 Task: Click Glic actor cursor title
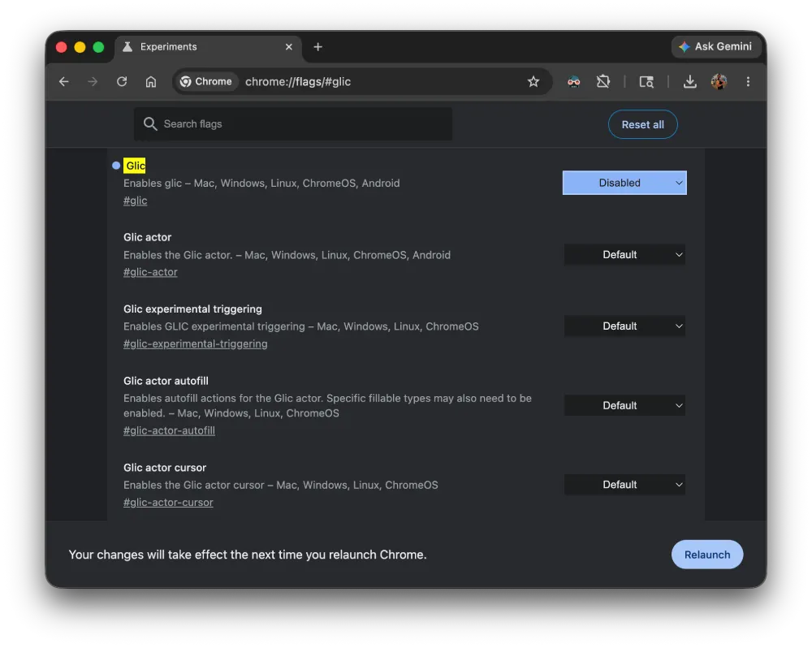click(165, 468)
